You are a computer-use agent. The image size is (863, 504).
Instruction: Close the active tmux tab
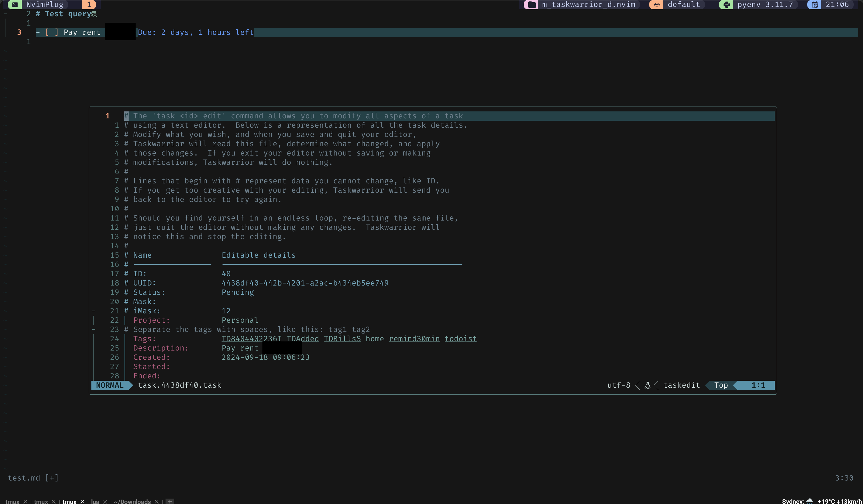tap(82, 501)
